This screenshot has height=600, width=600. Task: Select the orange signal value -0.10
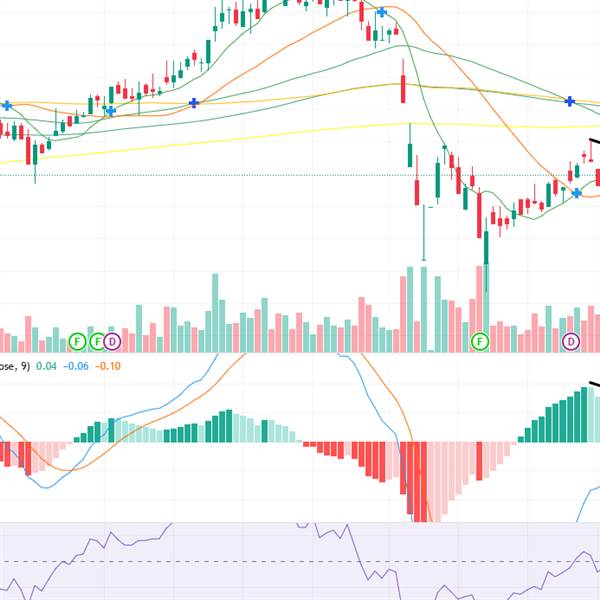point(108,366)
